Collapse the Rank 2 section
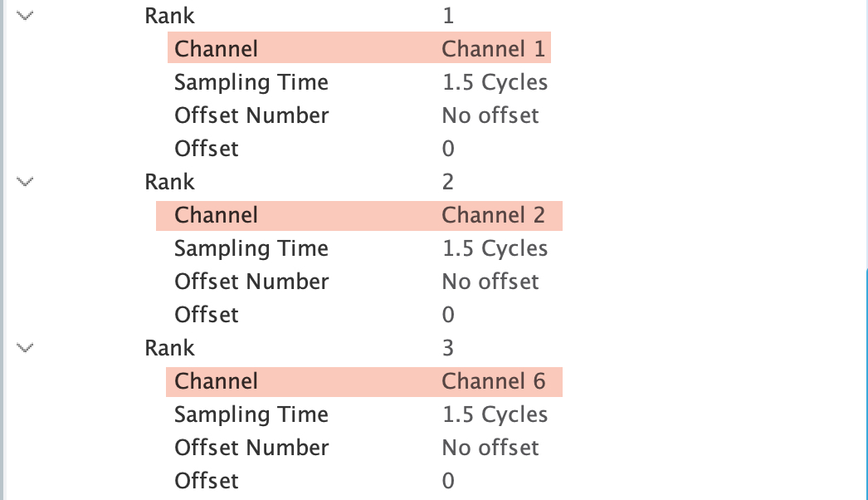The height and width of the screenshot is (500, 868). point(24,180)
